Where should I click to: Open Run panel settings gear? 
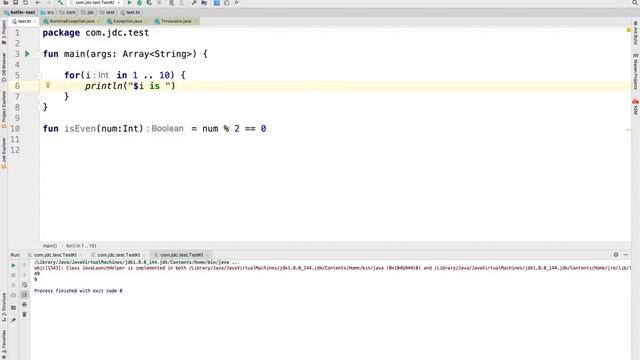[616, 255]
